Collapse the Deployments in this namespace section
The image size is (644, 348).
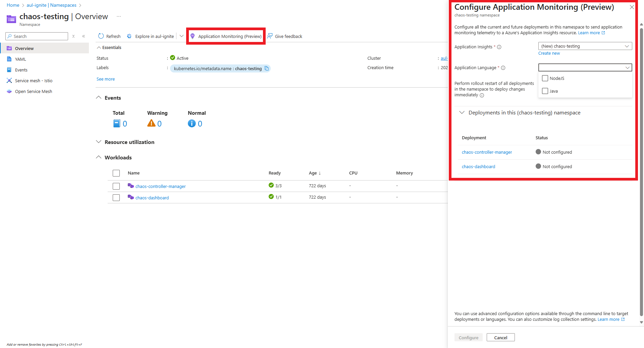pyautogui.click(x=462, y=113)
